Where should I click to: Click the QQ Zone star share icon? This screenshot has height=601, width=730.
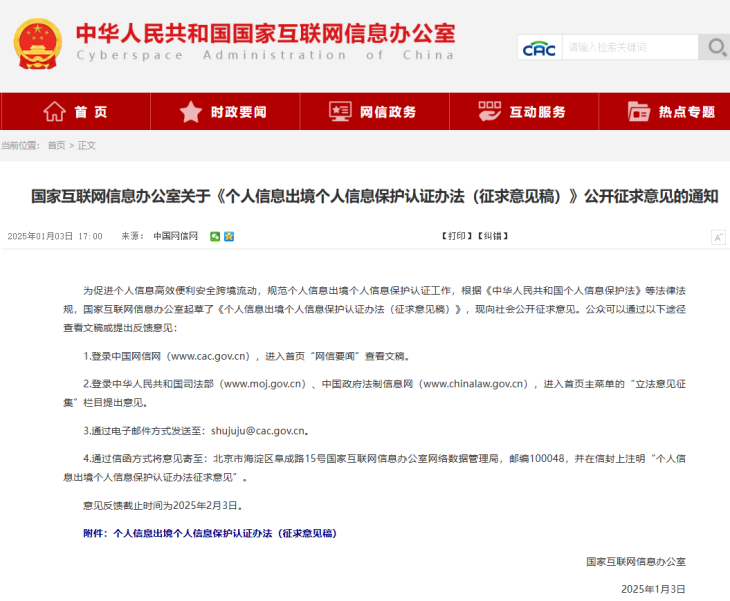229,236
